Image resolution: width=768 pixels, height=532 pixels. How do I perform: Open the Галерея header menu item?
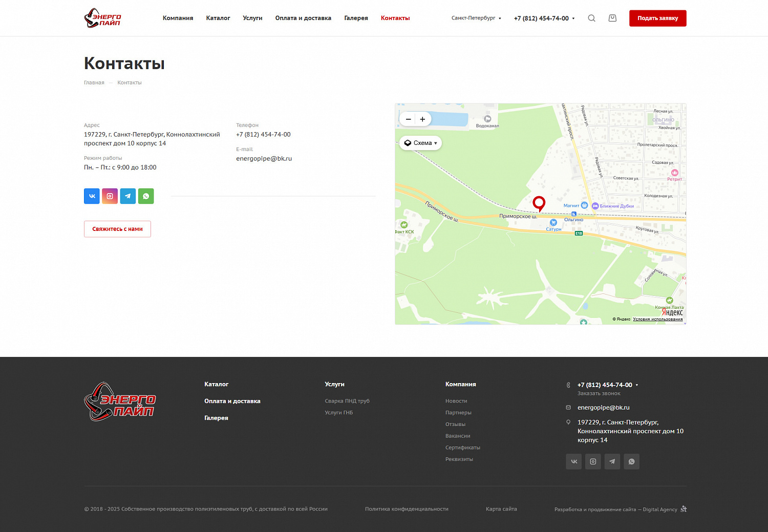pyautogui.click(x=356, y=18)
